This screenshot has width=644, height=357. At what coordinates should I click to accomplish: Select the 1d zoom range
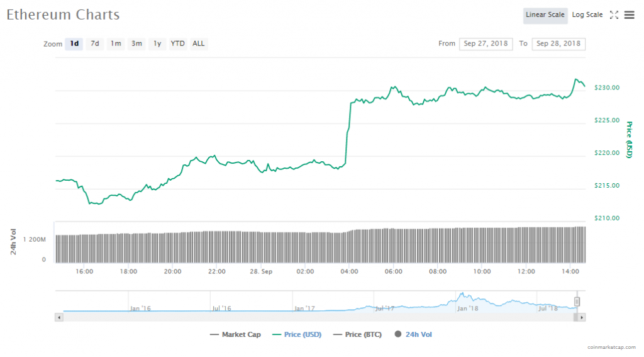click(x=74, y=44)
